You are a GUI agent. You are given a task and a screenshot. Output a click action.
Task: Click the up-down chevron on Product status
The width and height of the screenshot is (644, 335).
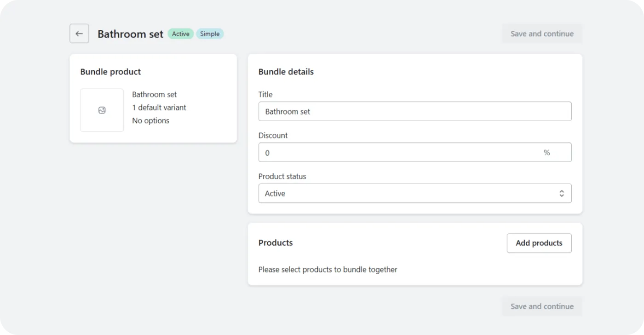click(x=562, y=193)
